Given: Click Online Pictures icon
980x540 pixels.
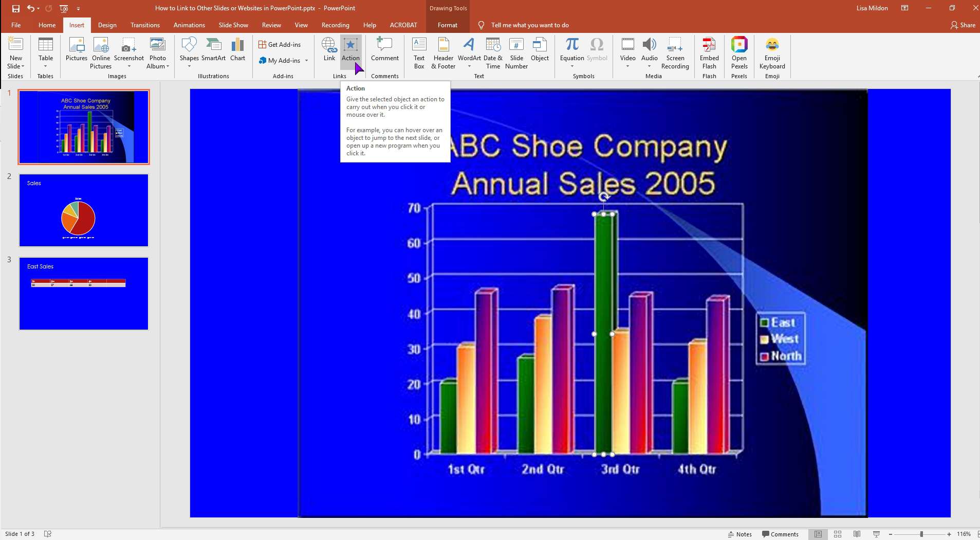Looking at the screenshot, I should tap(101, 53).
